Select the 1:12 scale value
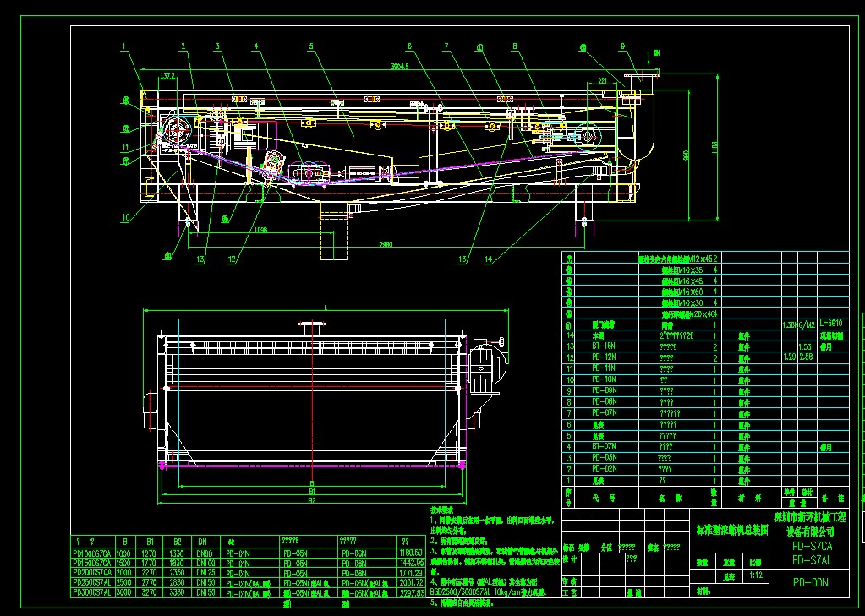Image resolution: width=865 pixels, height=616 pixels. [x=754, y=575]
